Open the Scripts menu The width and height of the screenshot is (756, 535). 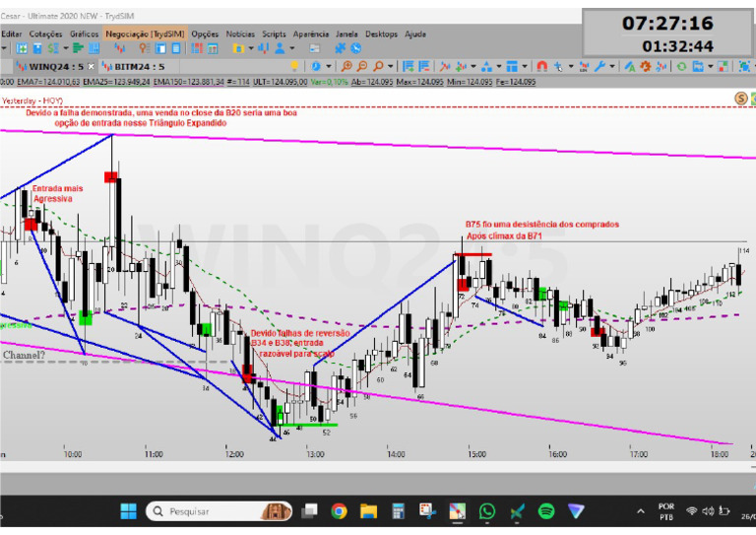point(274,33)
